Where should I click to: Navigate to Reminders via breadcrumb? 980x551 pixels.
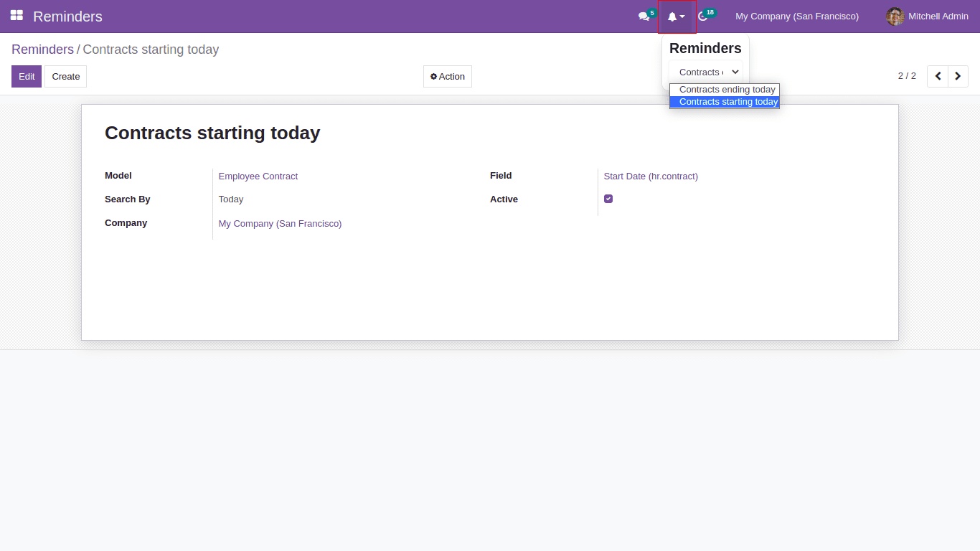[x=42, y=49]
